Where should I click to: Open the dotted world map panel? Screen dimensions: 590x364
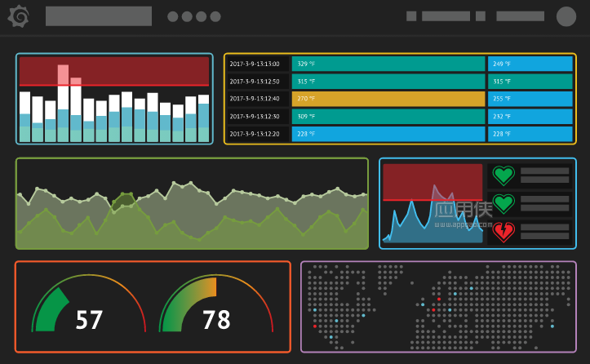click(438, 307)
